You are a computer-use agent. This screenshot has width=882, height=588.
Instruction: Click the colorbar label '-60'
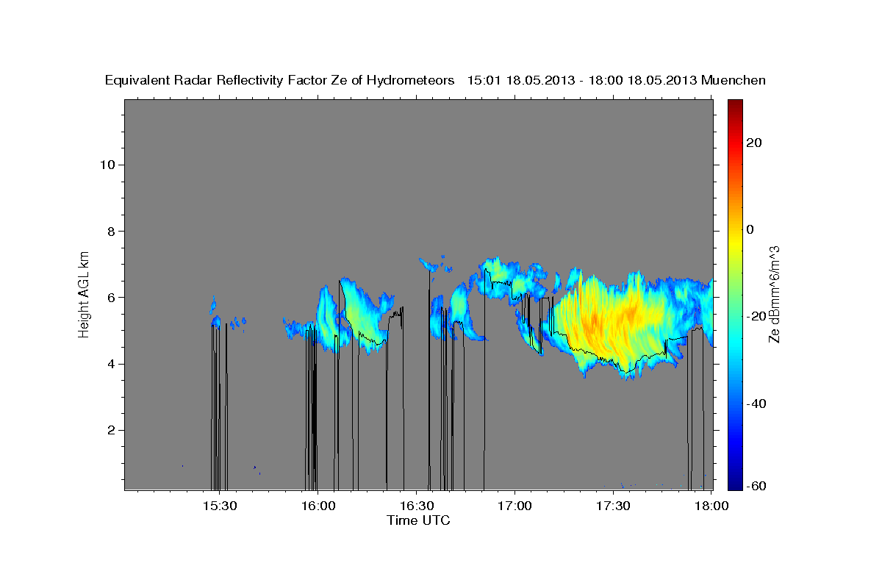(x=756, y=485)
